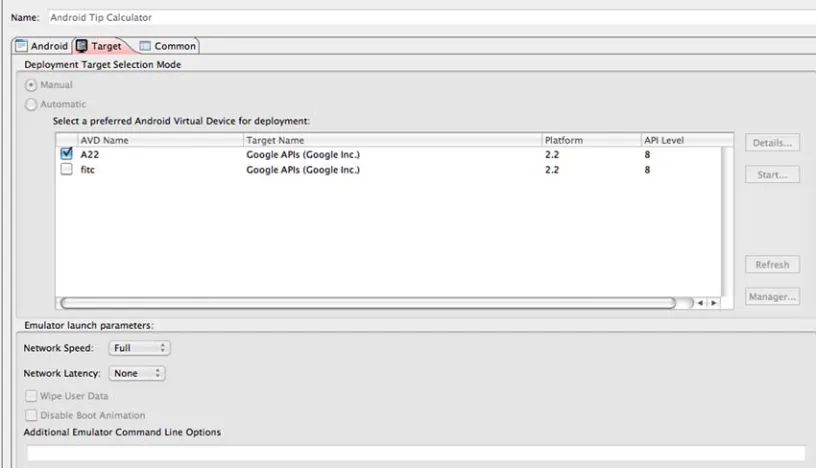Open the AVD Manager... button
Screen dimensions: 818x472
click(772, 297)
